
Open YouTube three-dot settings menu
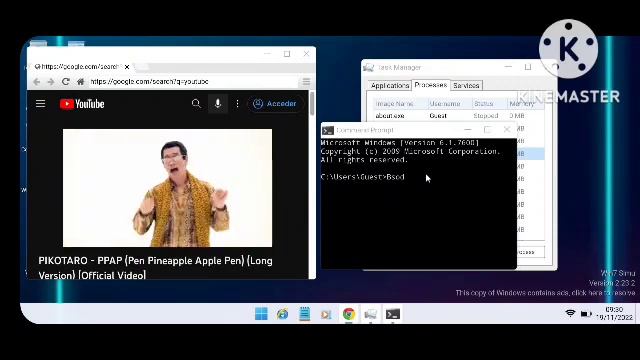[237, 104]
